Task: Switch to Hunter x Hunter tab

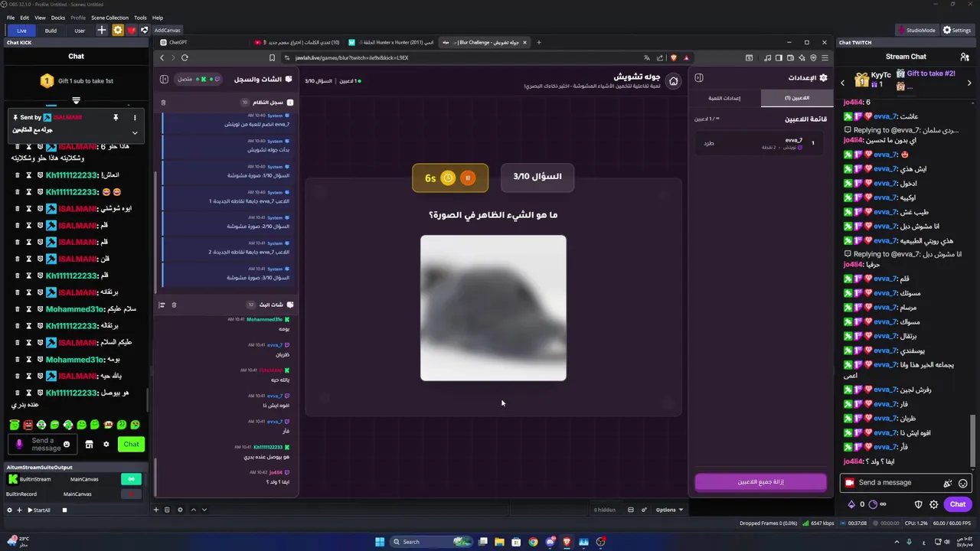Action: pyautogui.click(x=390, y=42)
